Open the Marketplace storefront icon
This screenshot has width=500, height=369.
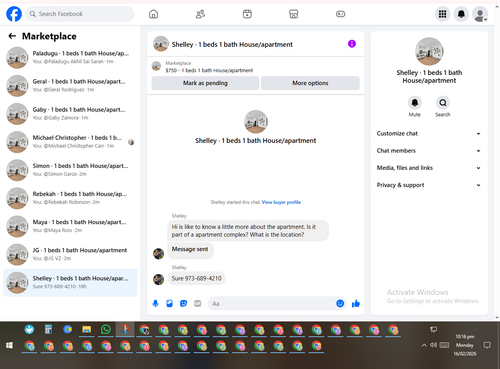(294, 14)
